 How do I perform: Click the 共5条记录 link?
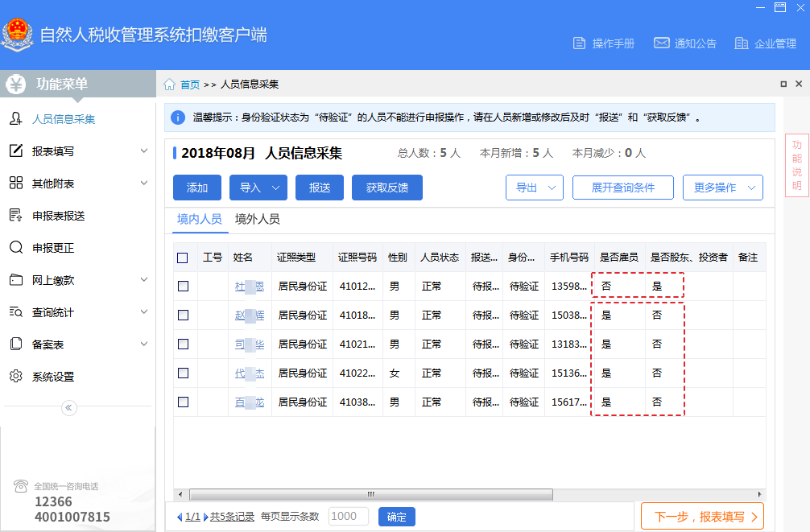[232, 517]
